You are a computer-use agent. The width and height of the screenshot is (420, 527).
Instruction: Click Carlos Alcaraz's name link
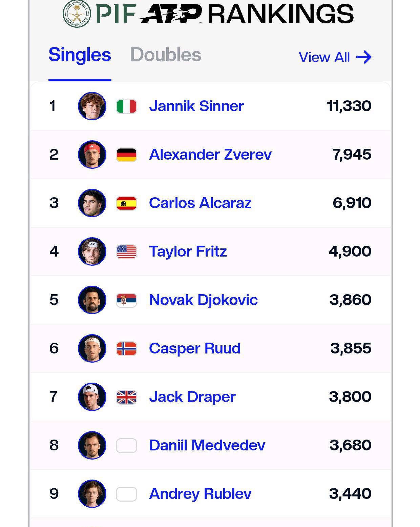[x=200, y=203]
